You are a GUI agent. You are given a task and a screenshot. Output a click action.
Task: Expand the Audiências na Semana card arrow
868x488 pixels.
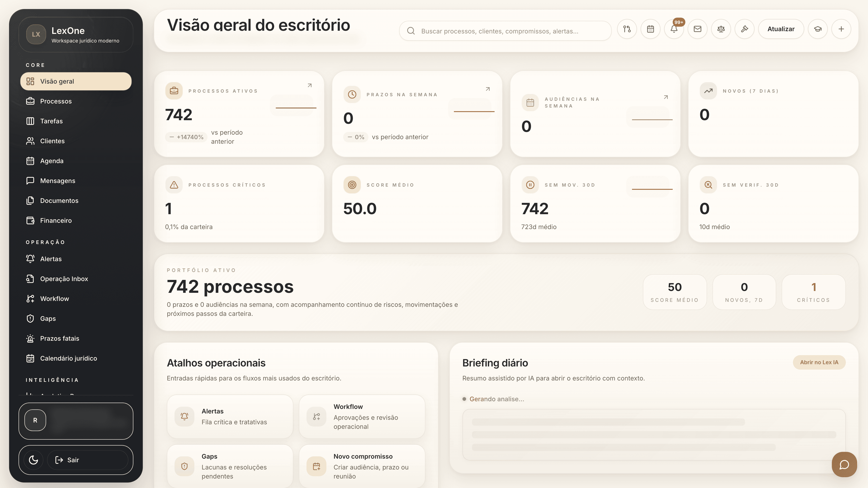pos(665,97)
